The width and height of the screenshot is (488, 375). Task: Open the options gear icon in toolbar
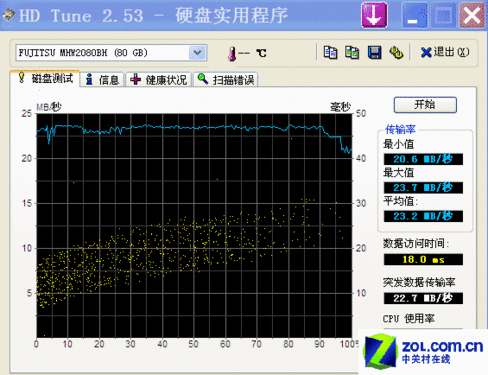click(x=396, y=53)
